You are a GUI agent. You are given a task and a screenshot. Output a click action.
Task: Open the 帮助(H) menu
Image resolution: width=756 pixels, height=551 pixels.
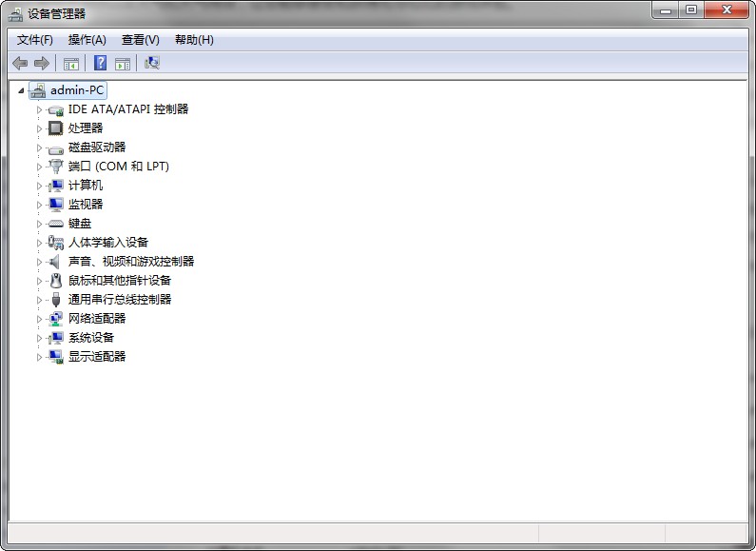pos(194,40)
